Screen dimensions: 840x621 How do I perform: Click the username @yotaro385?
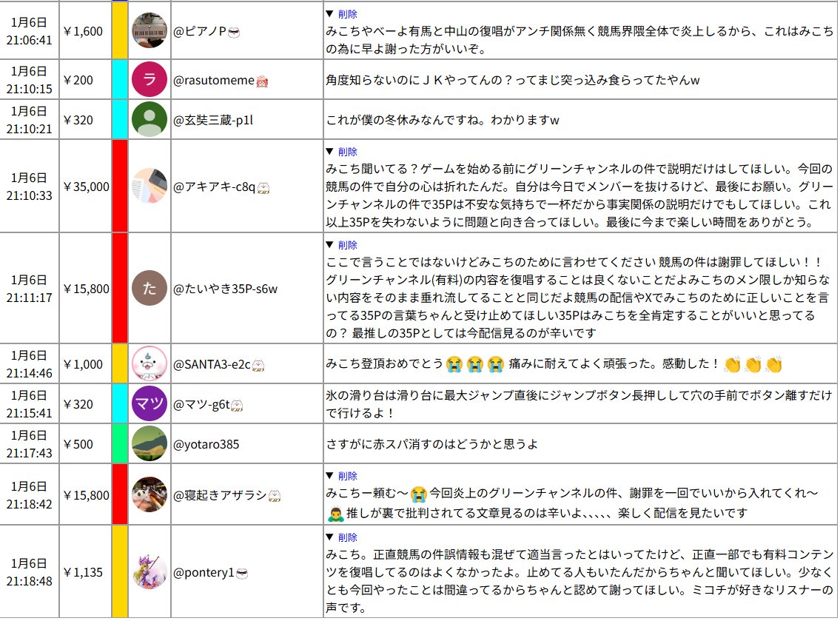(x=206, y=444)
